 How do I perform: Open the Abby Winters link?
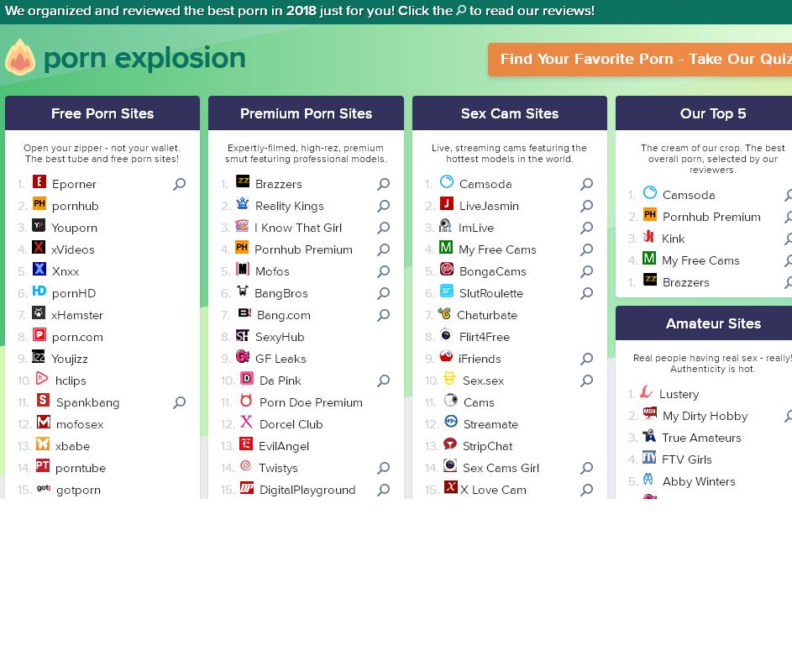point(699,481)
